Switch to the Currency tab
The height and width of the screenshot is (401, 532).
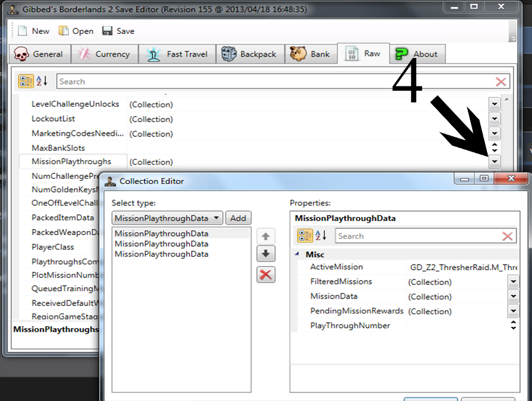click(105, 54)
